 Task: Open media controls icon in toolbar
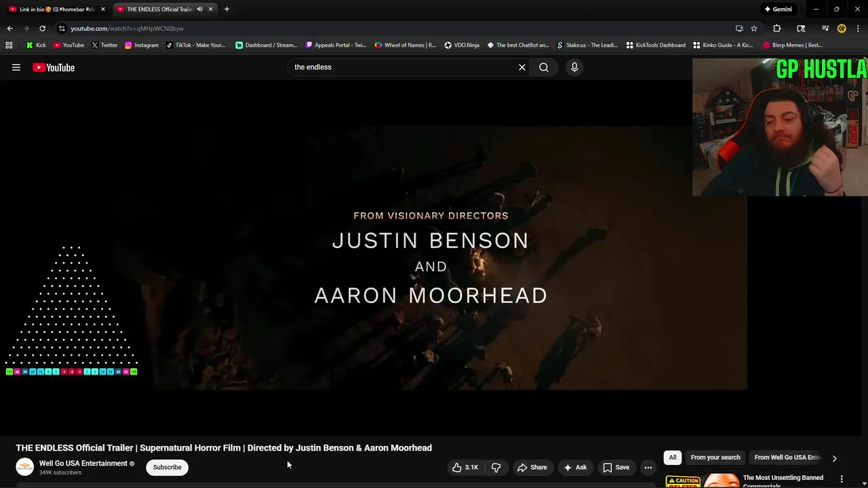825,28
